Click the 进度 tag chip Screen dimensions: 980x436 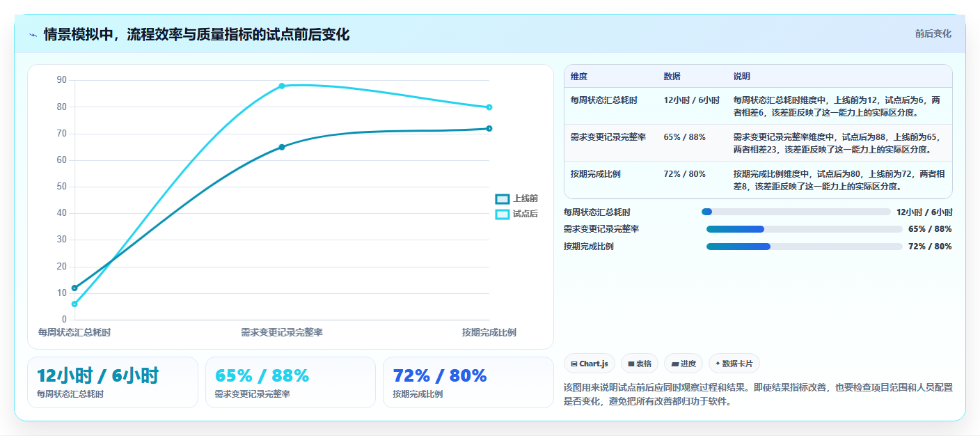683,364
